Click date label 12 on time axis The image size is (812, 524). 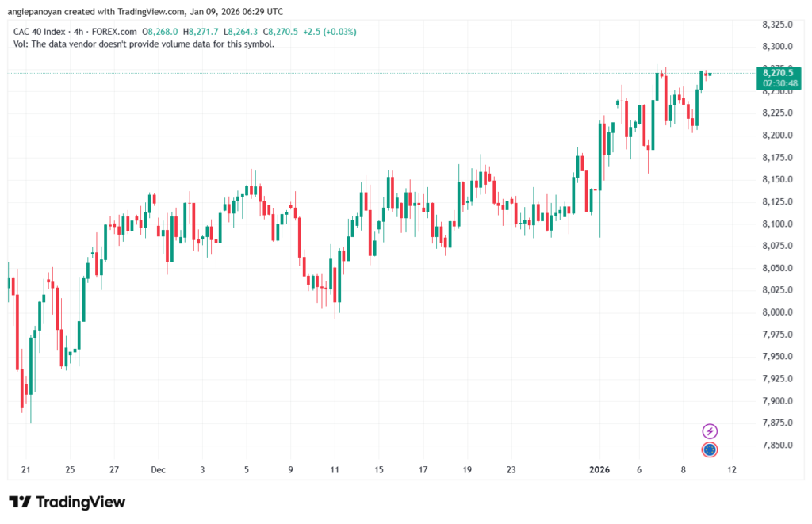point(731,469)
